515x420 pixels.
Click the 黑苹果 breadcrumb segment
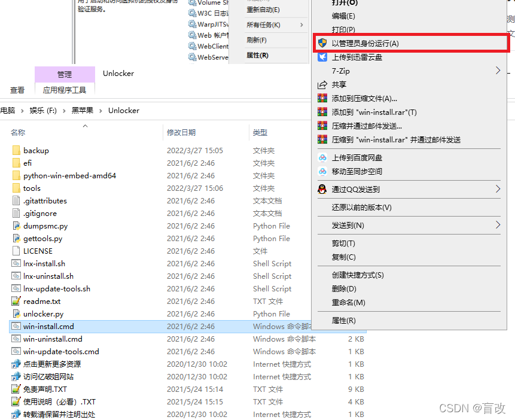[83, 111]
